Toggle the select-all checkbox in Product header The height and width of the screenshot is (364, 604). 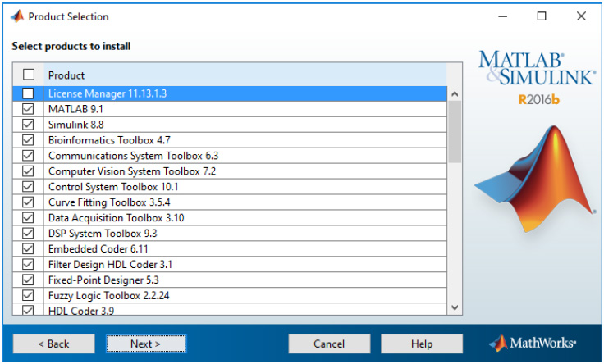coord(29,75)
